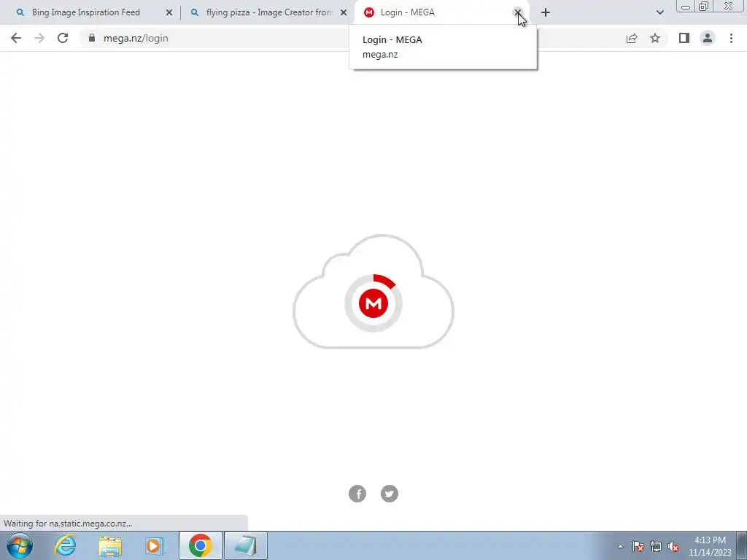Click the MEGA logo loading indicator
Viewport: 747px width, 560px height.
pos(373,303)
